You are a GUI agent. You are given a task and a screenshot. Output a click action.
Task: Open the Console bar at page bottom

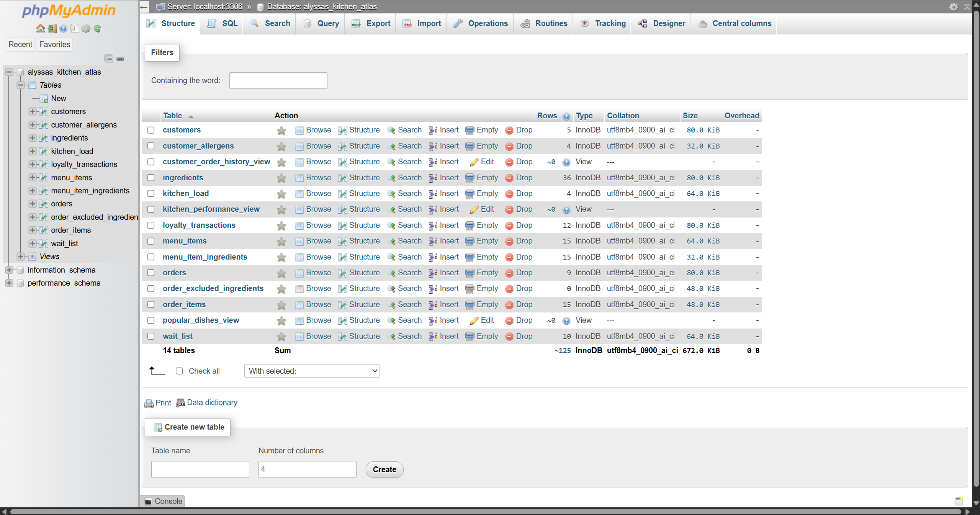coord(164,501)
